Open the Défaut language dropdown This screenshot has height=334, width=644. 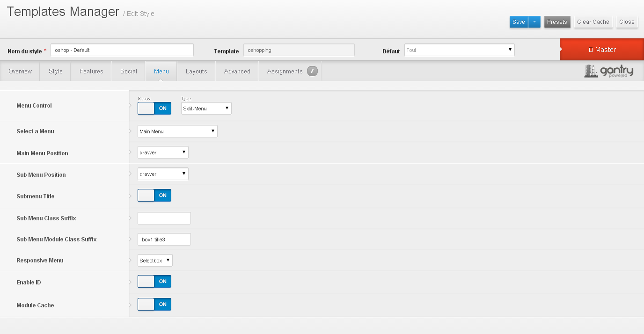coord(459,50)
